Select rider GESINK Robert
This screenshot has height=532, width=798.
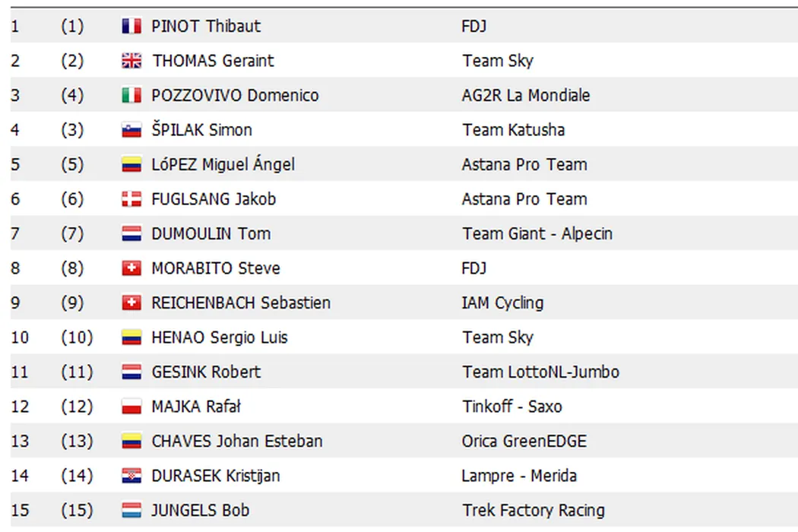[206, 372]
